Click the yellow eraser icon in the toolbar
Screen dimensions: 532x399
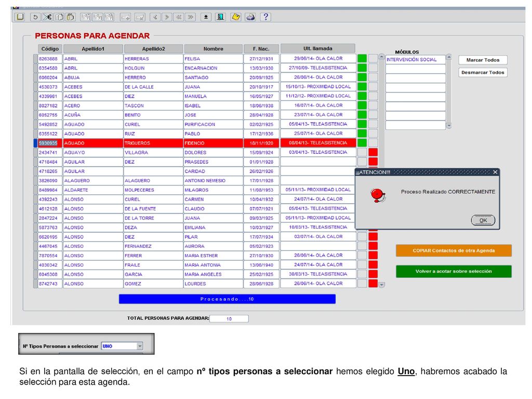236,17
